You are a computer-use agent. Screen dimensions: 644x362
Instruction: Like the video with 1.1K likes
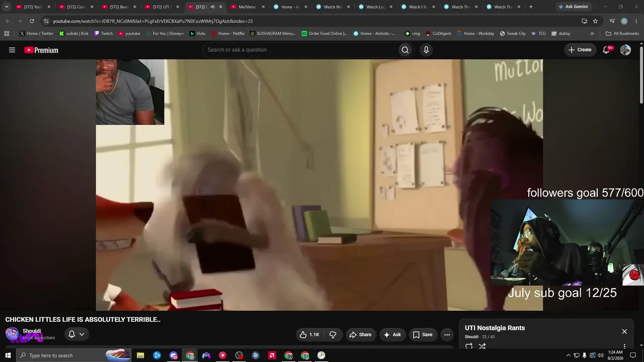click(309, 334)
